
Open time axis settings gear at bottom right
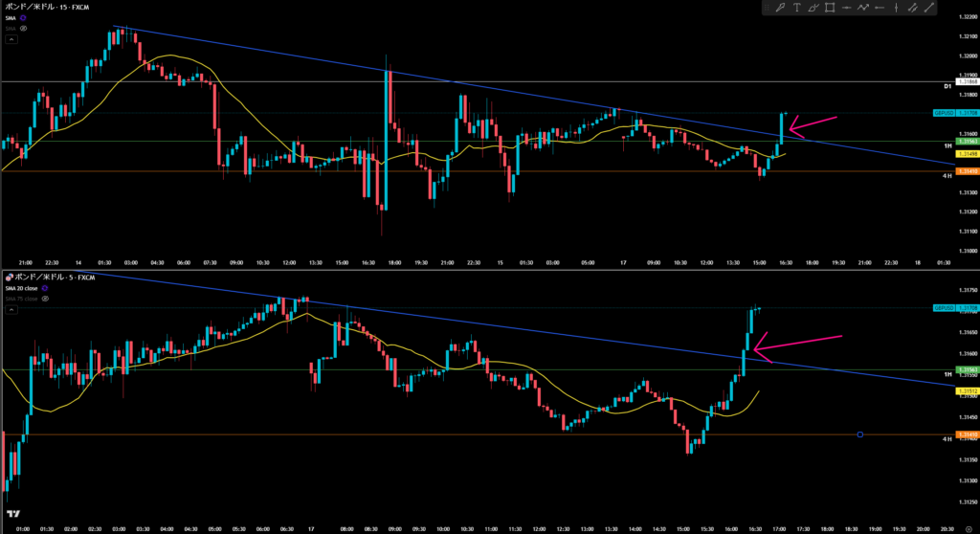(x=969, y=527)
